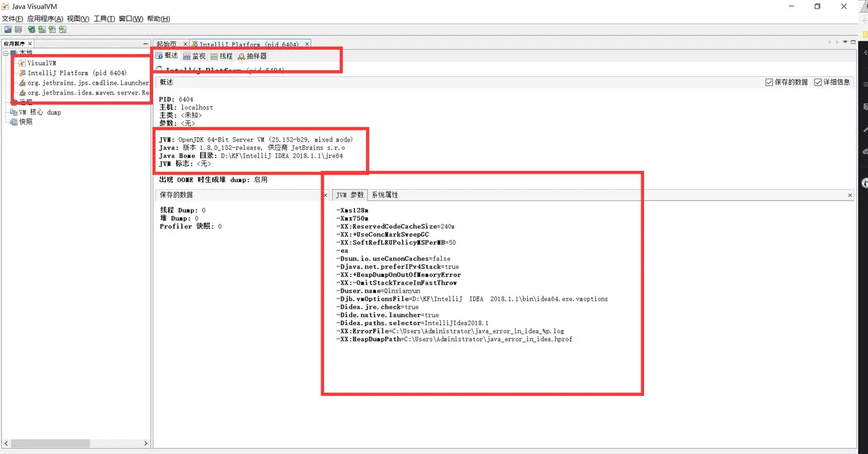Image resolution: width=868 pixels, height=454 pixels.
Task: Click the Add VM Coredump toolbar icon
Action: (x=52, y=29)
